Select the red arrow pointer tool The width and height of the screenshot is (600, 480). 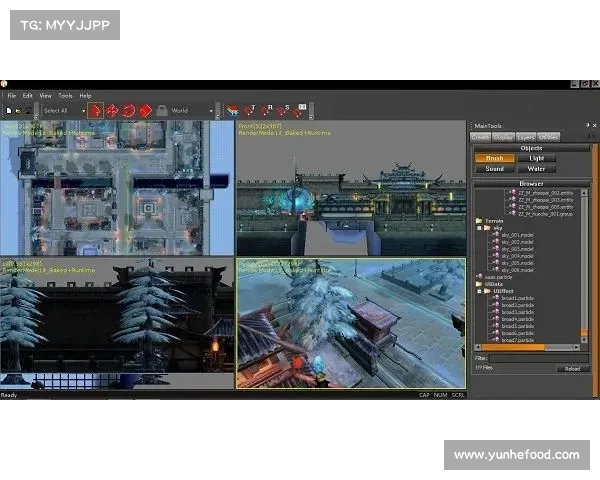pyautogui.click(x=95, y=110)
